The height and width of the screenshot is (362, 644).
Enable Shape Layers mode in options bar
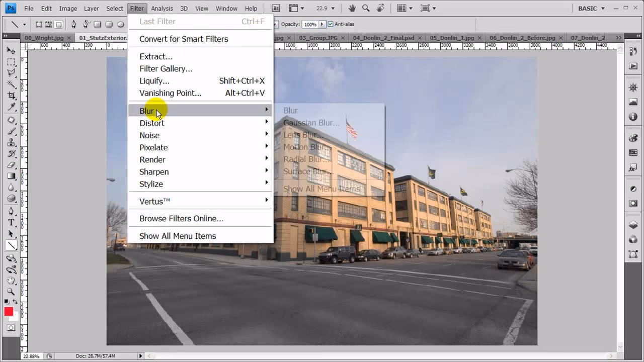click(x=39, y=24)
